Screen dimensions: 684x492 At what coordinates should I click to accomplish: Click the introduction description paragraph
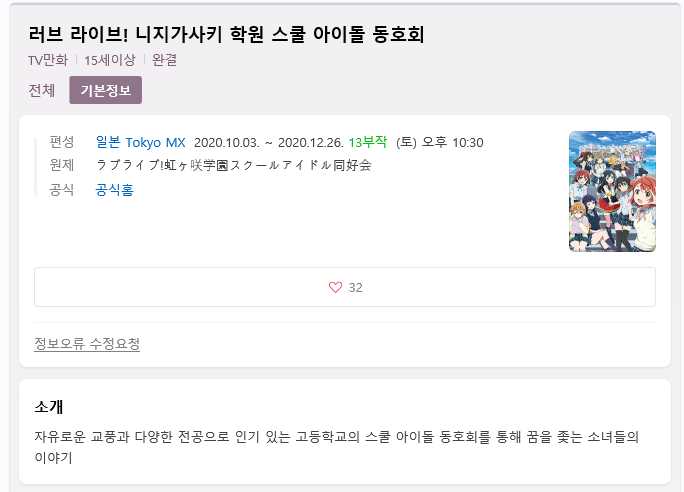[336, 447]
